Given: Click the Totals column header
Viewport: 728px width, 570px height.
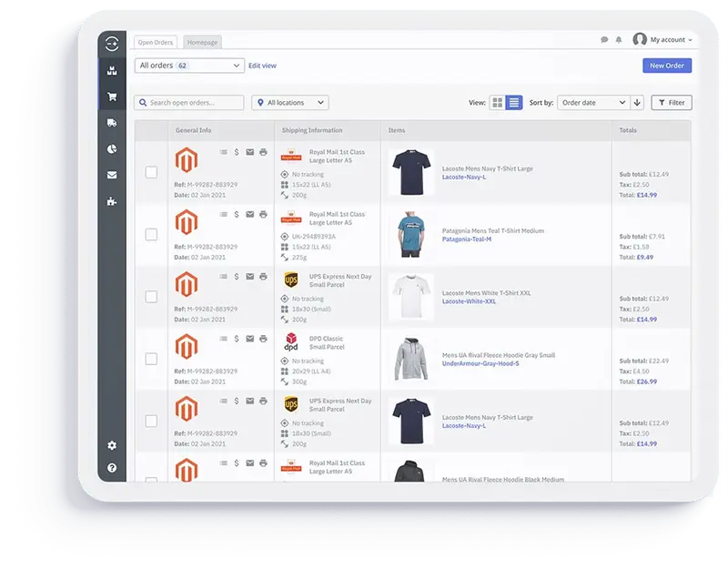Looking at the screenshot, I should (x=628, y=130).
